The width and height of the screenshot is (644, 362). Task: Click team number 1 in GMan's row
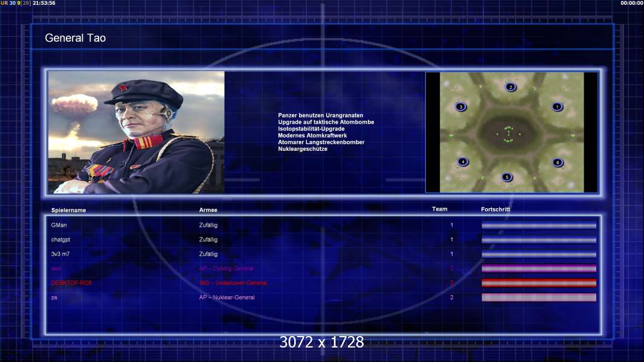452,225
